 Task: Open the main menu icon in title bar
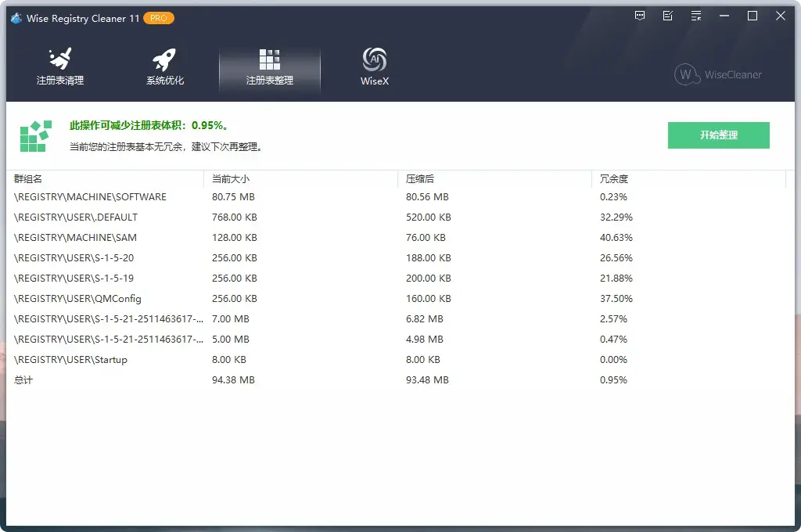(x=695, y=16)
